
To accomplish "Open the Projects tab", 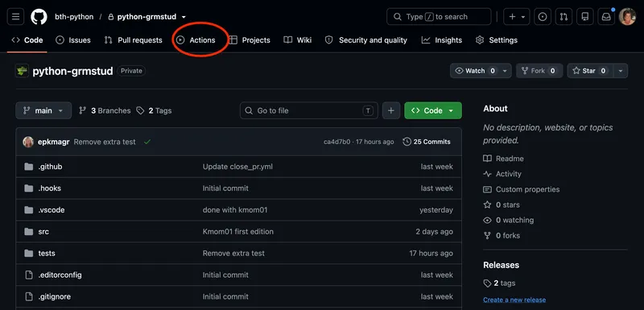I will (x=250, y=40).
